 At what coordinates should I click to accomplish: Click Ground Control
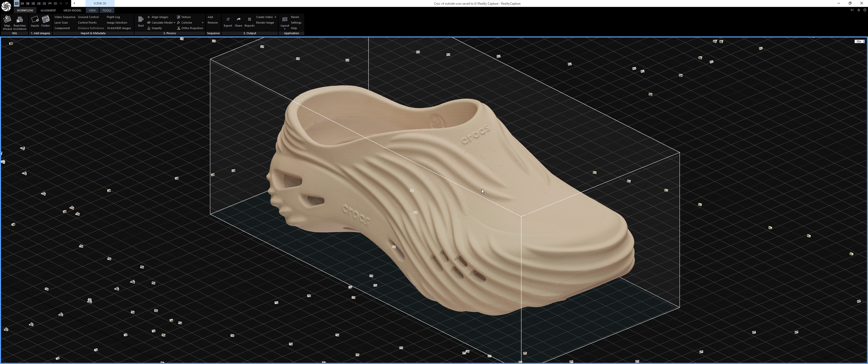point(88,17)
